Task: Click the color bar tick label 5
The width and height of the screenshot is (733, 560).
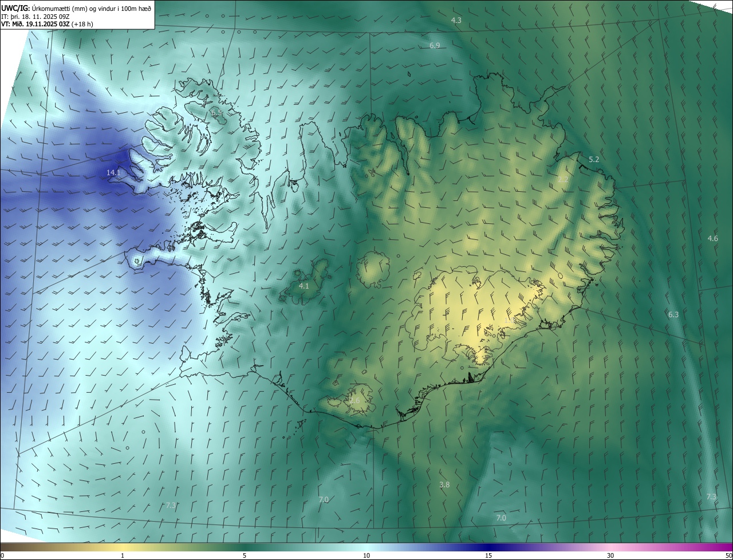Action: 245,555
